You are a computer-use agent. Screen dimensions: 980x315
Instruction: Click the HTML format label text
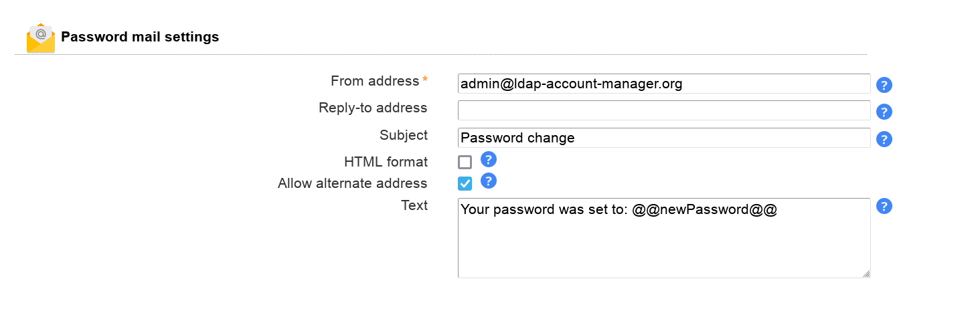(386, 162)
